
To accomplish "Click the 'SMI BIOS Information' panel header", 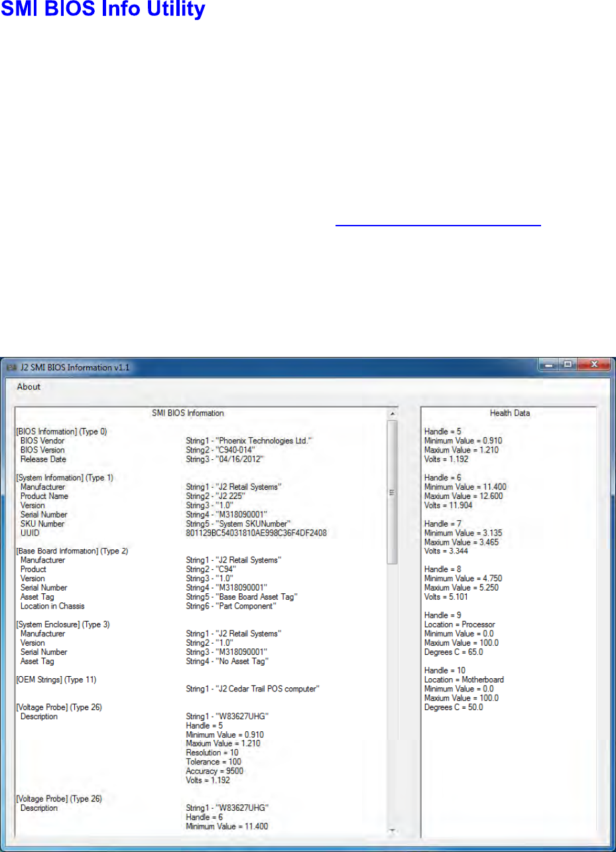I will coord(188,413).
